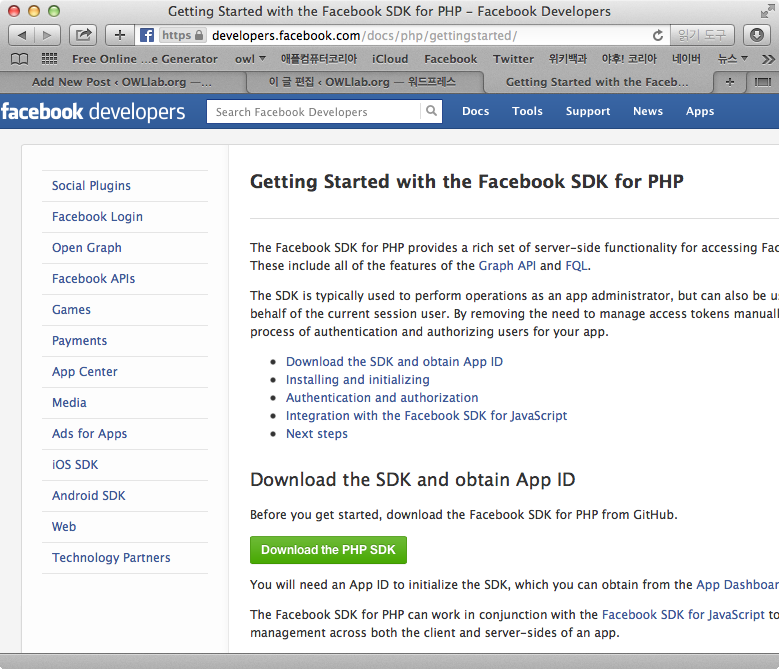The height and width of the screenshot is (669, 779).
Task: Select the Getting Started with the Faceb... tab
Action: [x=598, y=82]
